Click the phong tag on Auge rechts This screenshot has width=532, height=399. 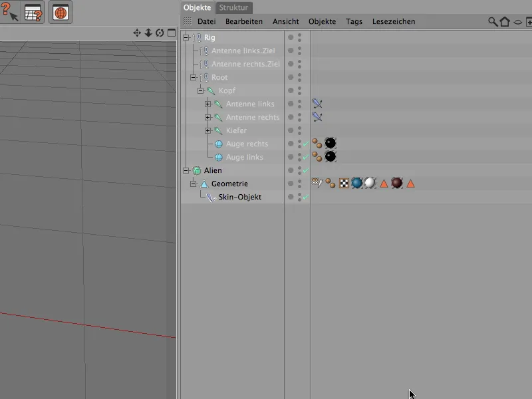(317, 144)
